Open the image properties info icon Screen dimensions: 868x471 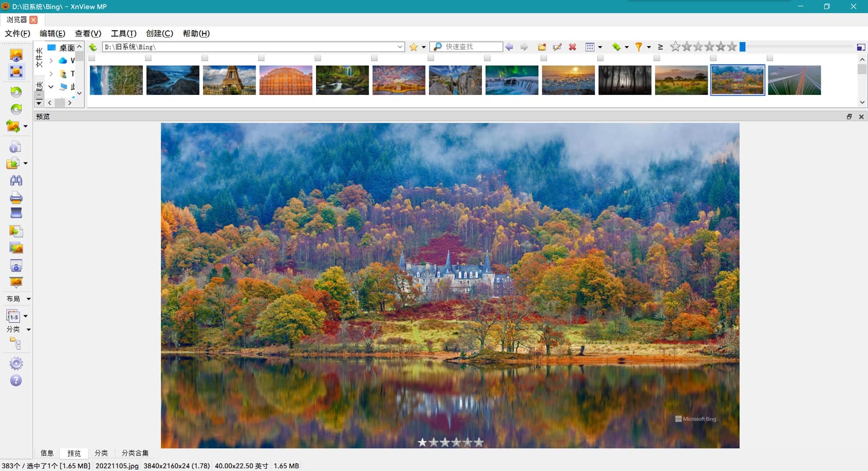(x=15, y=147)
